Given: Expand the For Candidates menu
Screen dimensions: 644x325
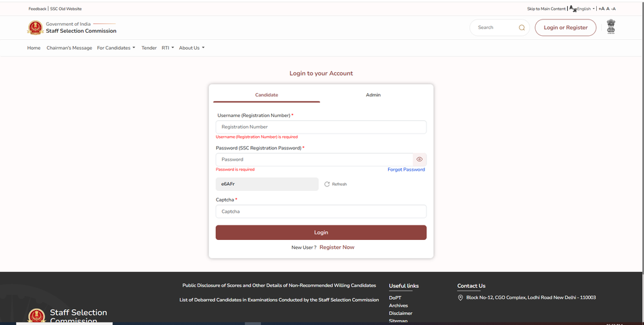Looking at the screenshot, I should click(x=116, y=48).
